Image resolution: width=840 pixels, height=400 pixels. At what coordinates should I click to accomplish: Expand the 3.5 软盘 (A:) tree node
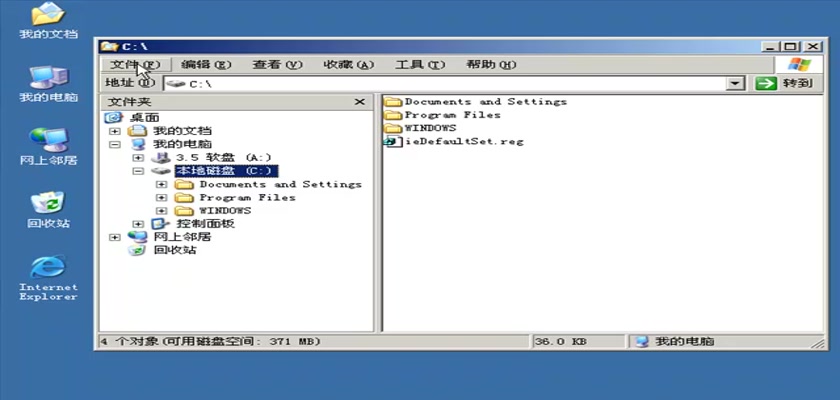138,158
